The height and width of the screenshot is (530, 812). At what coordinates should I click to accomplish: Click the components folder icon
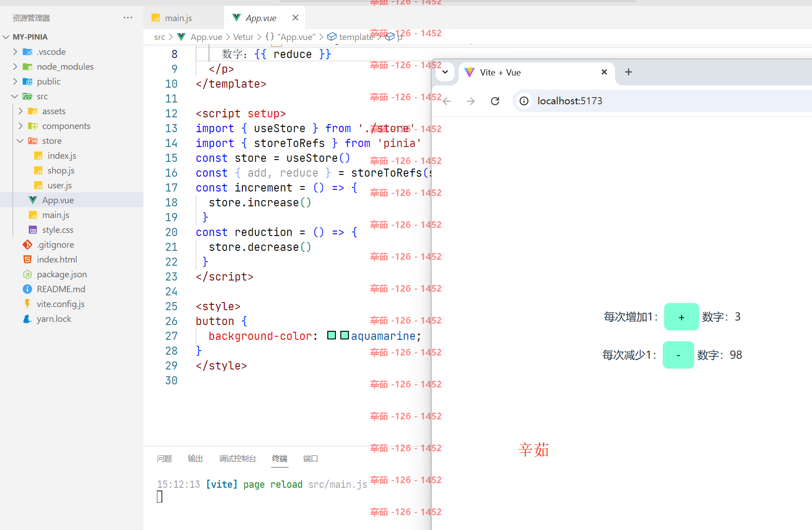click(33, 126)
